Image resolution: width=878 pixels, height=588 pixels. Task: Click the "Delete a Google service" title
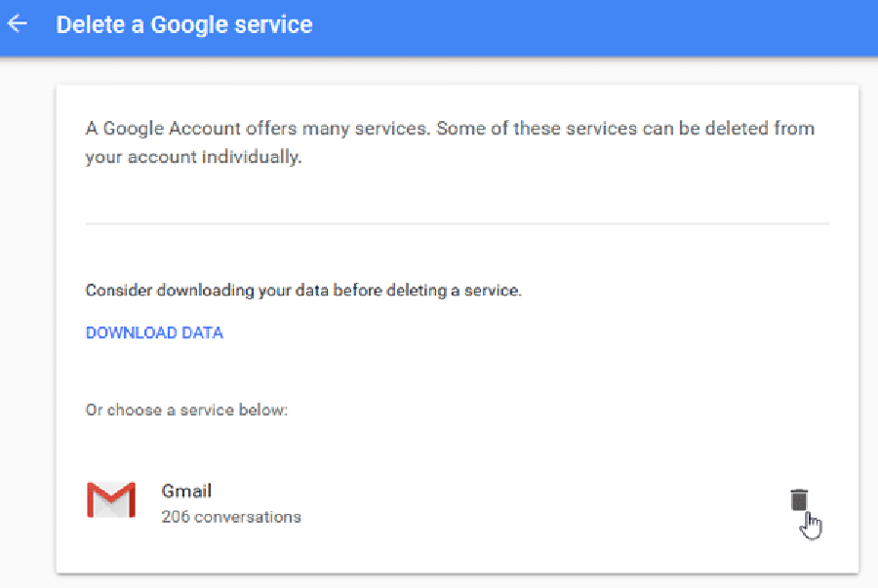pos(184,24)
